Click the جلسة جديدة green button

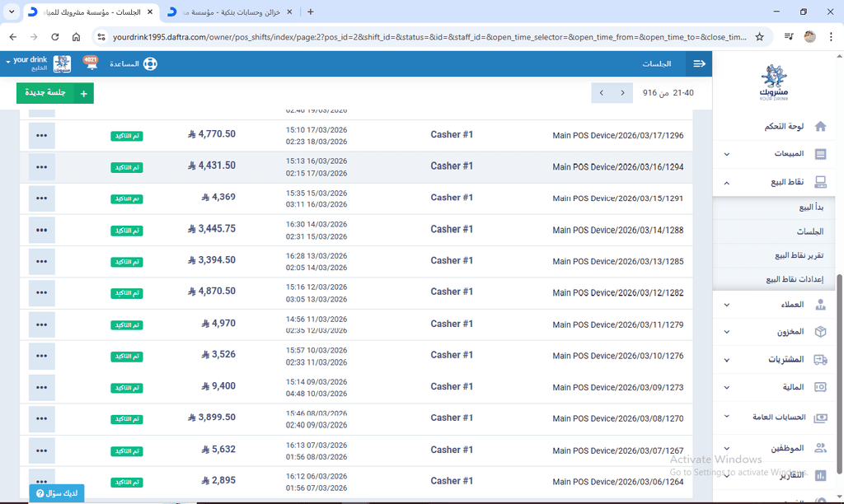tap(54, 93)
